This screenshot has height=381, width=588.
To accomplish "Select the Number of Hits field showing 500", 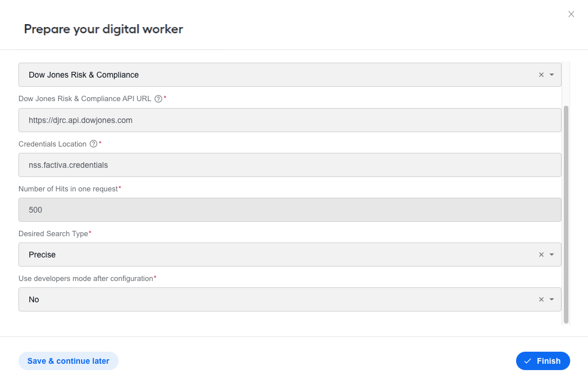I will point(289,210).
